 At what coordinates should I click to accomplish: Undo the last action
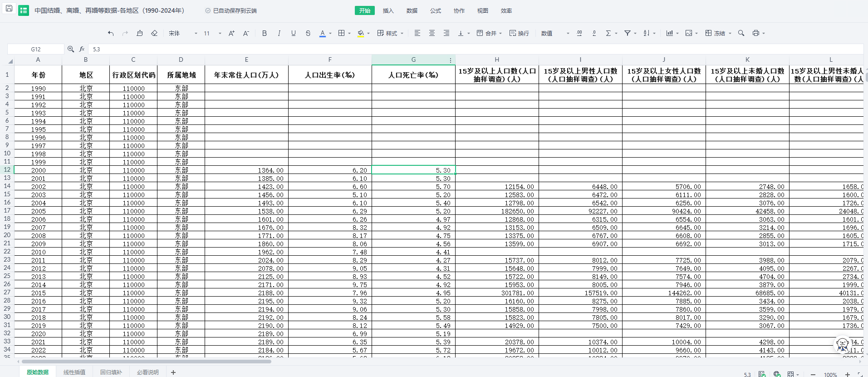pos(111,33)
